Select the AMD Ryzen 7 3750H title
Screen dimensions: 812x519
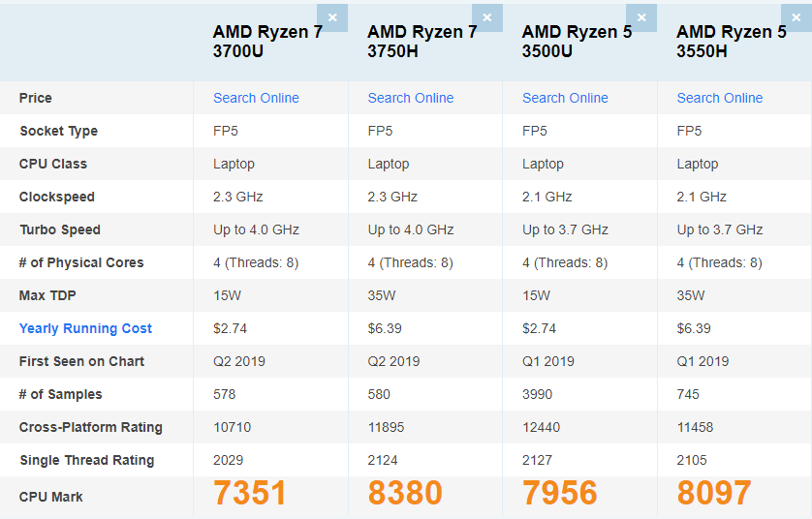422,42
